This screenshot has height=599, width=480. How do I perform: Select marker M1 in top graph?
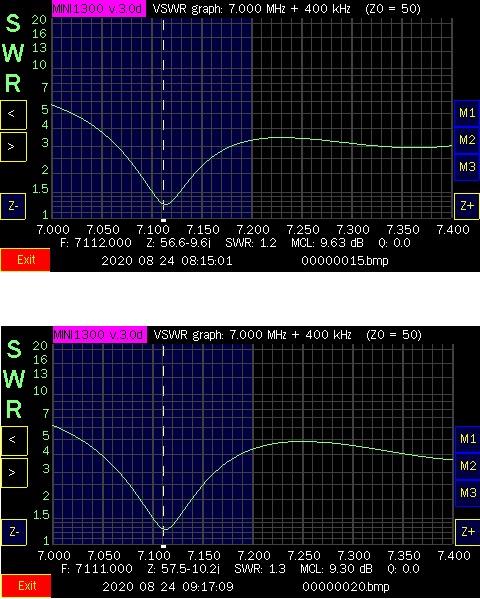467,113
